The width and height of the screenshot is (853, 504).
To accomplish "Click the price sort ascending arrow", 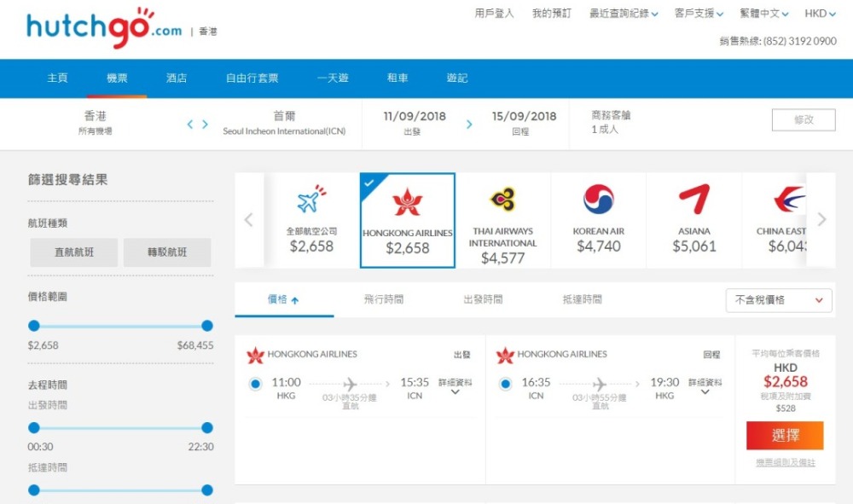I will tap(295, 300).
